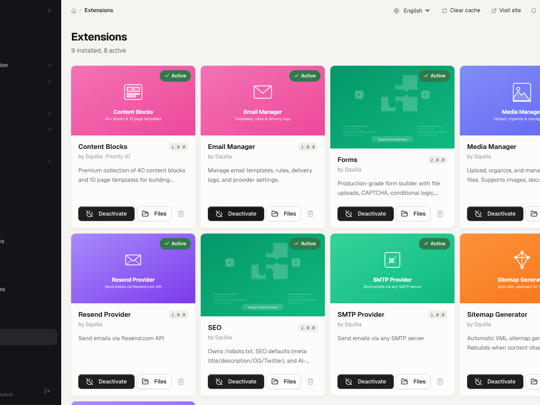Open Files for SEO extension

tap(284, 382)
